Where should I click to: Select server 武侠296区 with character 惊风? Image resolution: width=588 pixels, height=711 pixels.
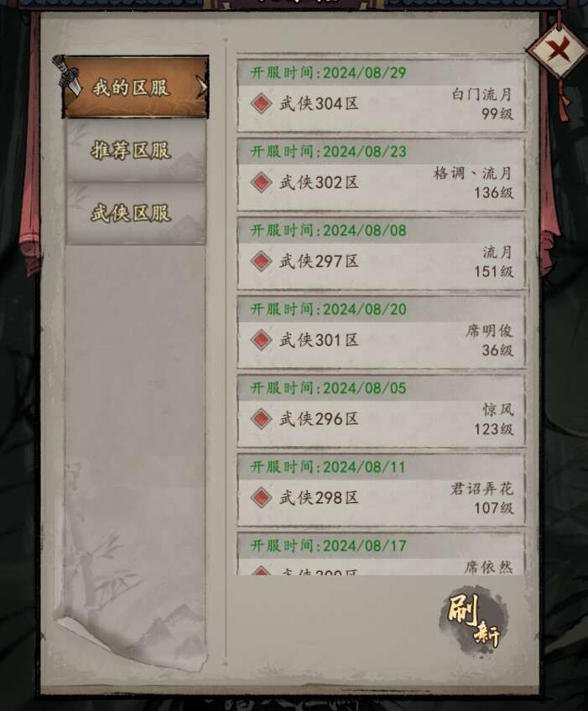point(381,411)
